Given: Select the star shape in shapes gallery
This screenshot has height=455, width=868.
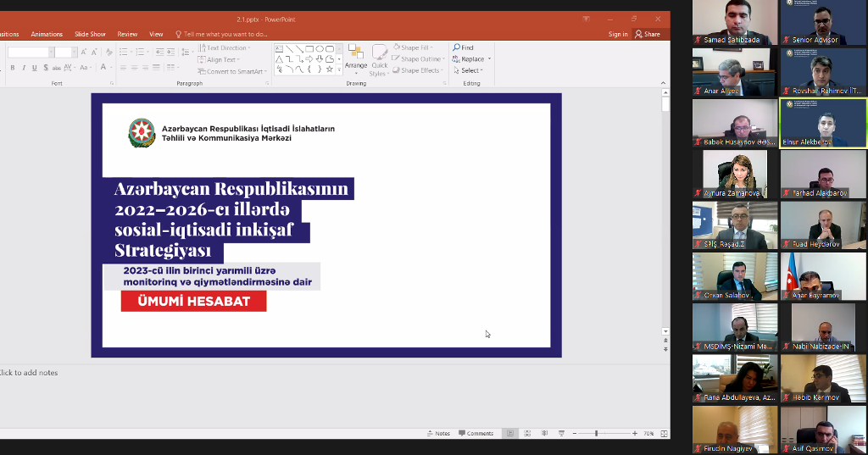Looking at the screenshot, I should pos(330,69).
